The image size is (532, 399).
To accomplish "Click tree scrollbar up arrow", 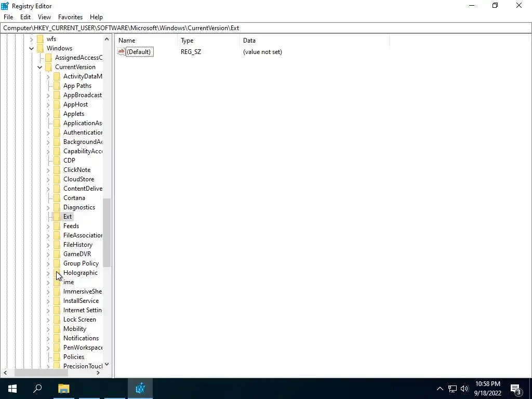I will [x=107, y=39].
